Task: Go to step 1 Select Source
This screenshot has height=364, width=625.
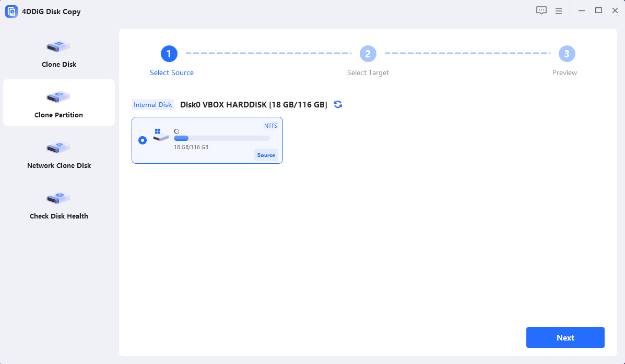Action: (169, 54)
